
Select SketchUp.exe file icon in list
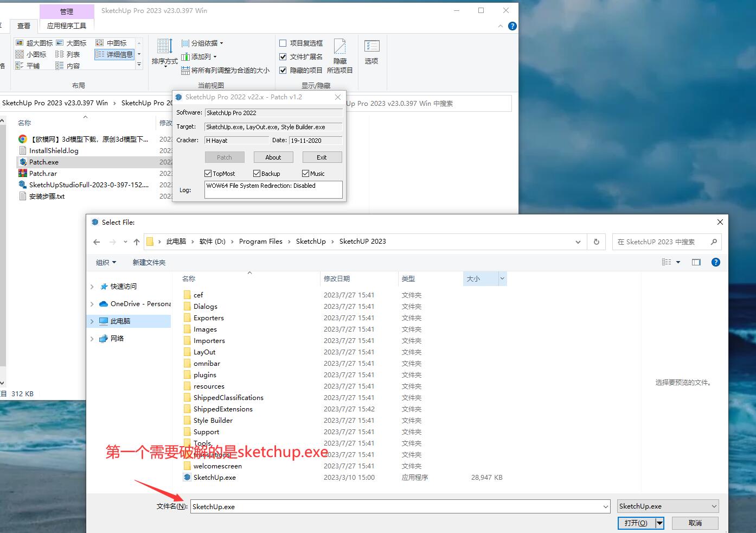(187, 478)
